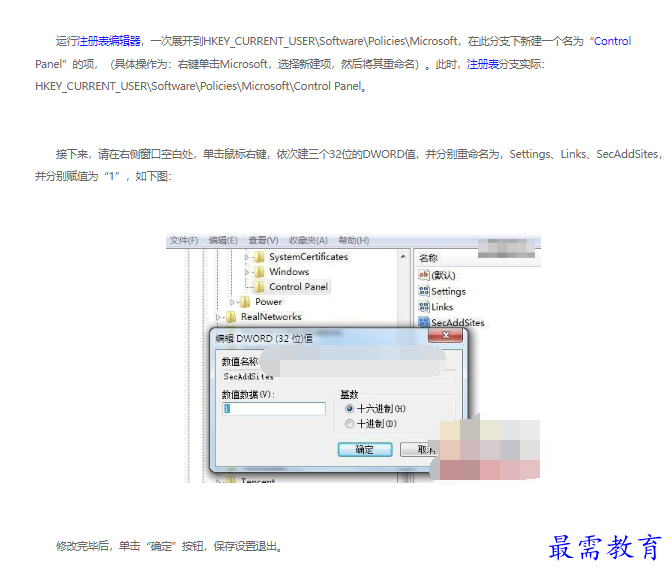Expand the SystemCertificates tree node
The height and width of the screenshot is (579, 670).
pyautogui.click(x=247, y=257)
